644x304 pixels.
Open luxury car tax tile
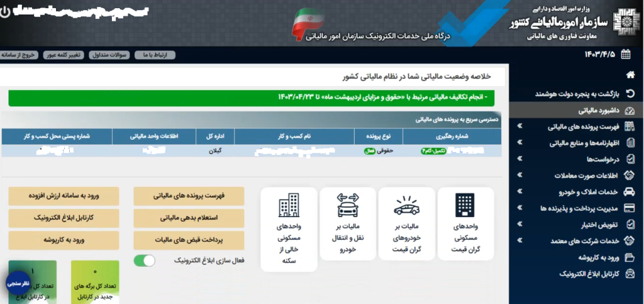(x=406, y=223)
